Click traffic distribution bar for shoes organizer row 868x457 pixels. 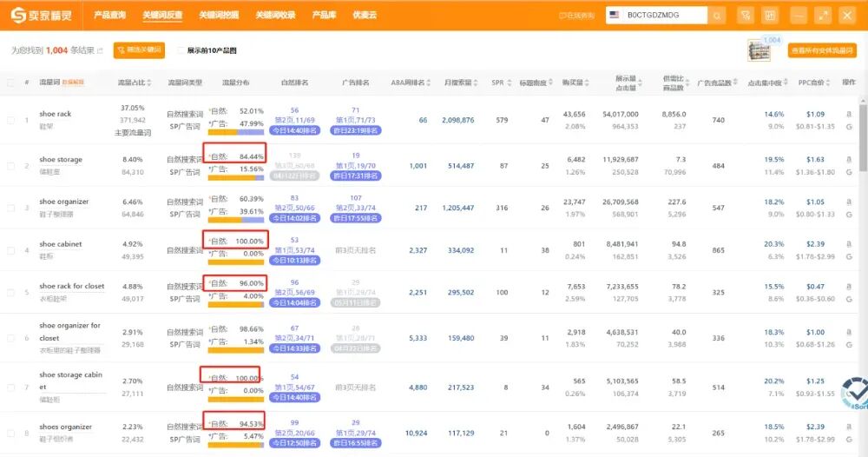pyautogui.click(x=236, y=445)
